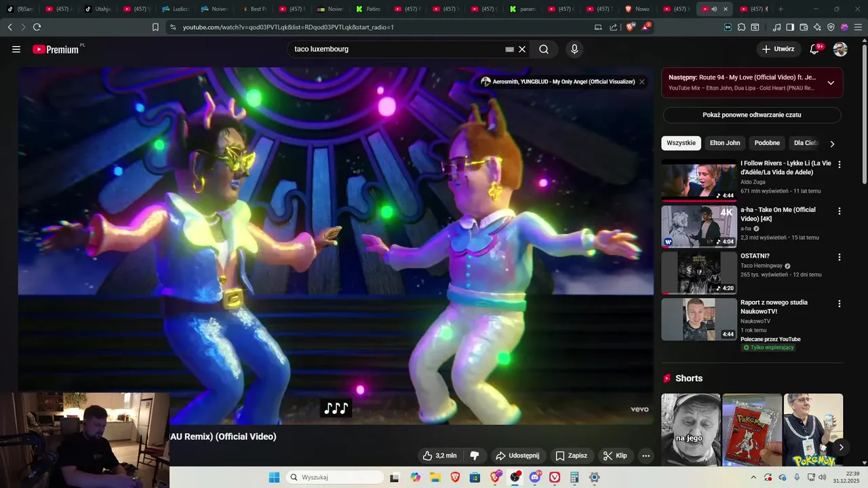The image size is (868, 488).
Task: Open the YouTube guide hamburger menu
Action: pos(16,49)
